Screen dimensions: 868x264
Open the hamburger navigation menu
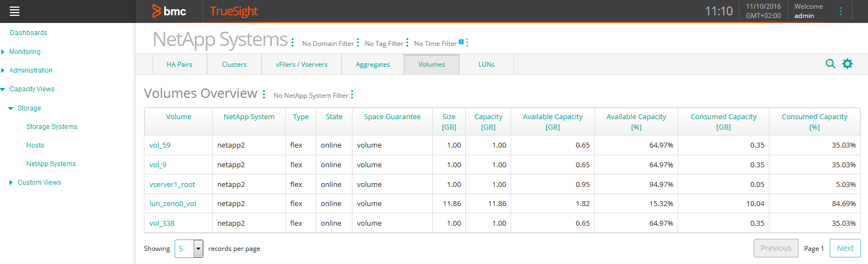[x=15, y=11]
